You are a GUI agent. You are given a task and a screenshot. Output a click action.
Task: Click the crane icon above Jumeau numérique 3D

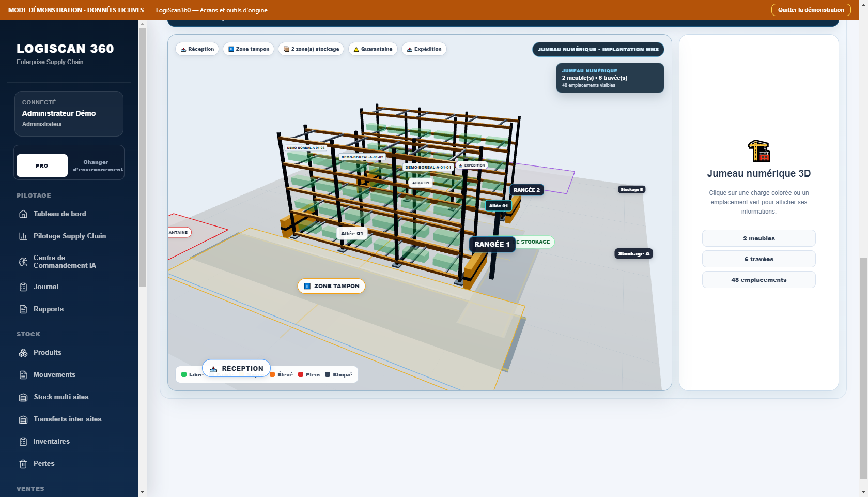coord(758,151)
